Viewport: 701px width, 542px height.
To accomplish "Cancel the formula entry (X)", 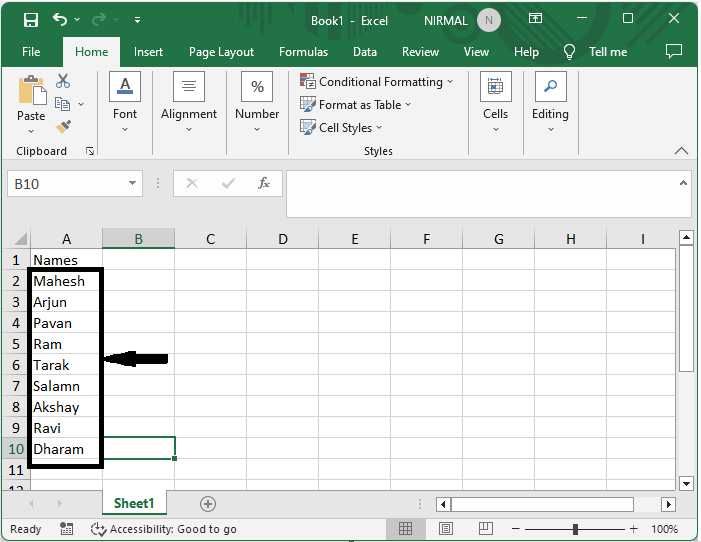I will pos(192,183).
